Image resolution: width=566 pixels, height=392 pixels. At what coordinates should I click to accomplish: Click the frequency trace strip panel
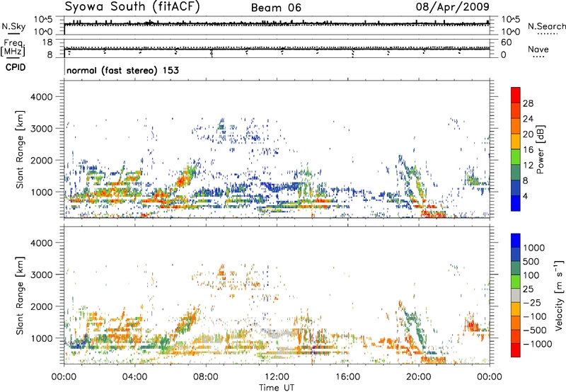tap(277, 48)
